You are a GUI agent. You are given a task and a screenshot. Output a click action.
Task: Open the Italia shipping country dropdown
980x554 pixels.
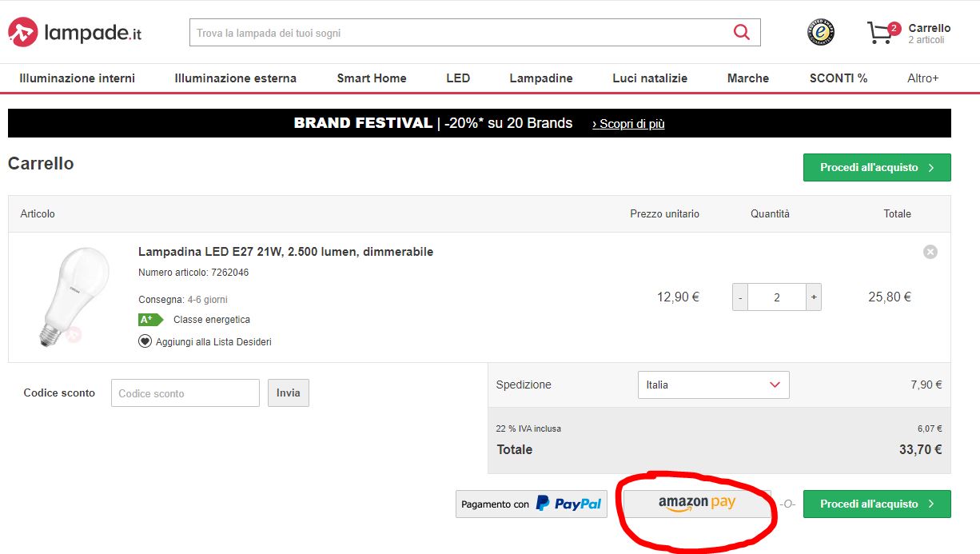[713, 385]
